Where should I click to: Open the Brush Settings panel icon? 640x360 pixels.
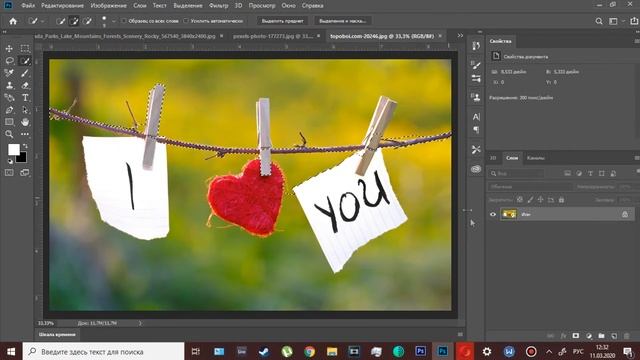coord(476,65)
